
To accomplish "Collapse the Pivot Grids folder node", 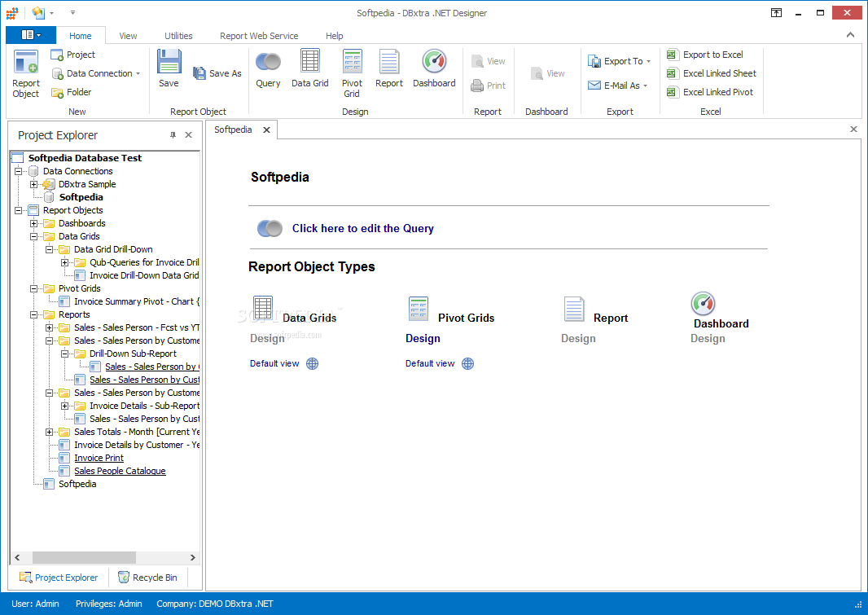I will click(x=33, y=288).
